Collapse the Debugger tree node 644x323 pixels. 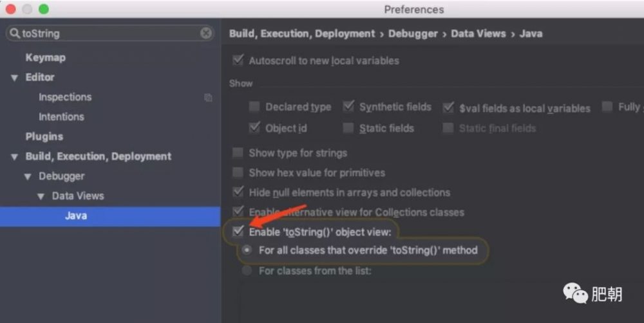click(28, 176)
